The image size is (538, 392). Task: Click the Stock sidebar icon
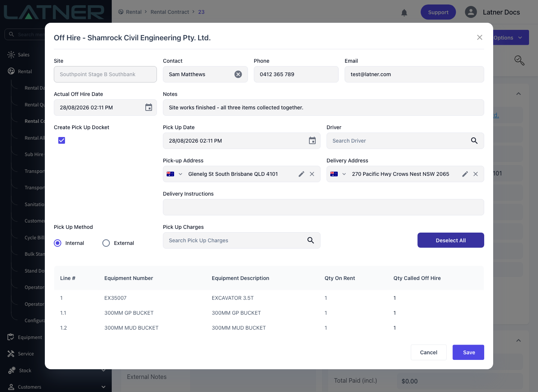(x=12, y=370)
